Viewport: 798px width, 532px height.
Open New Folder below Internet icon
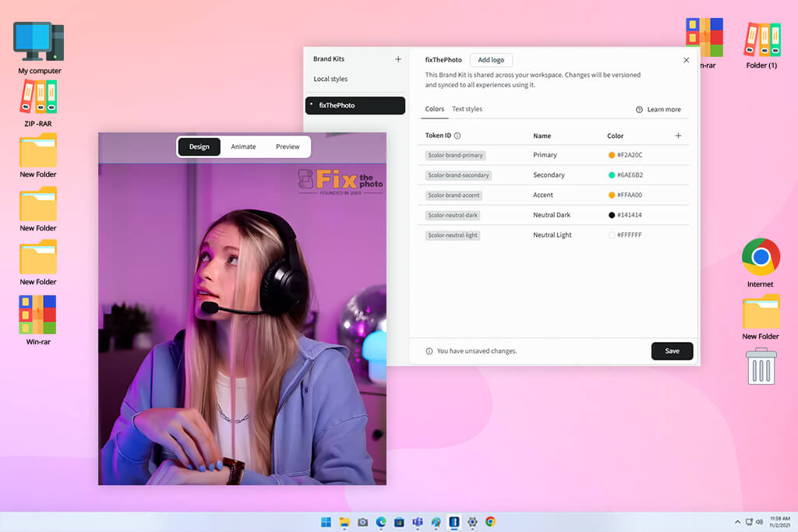pyautogui.click(x=761, y=317)
